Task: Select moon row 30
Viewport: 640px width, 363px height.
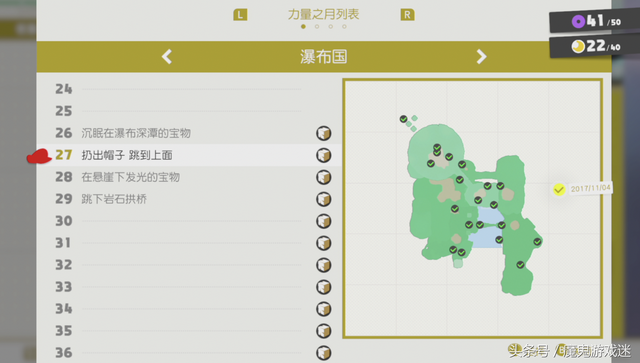Action: coord(189,221)
